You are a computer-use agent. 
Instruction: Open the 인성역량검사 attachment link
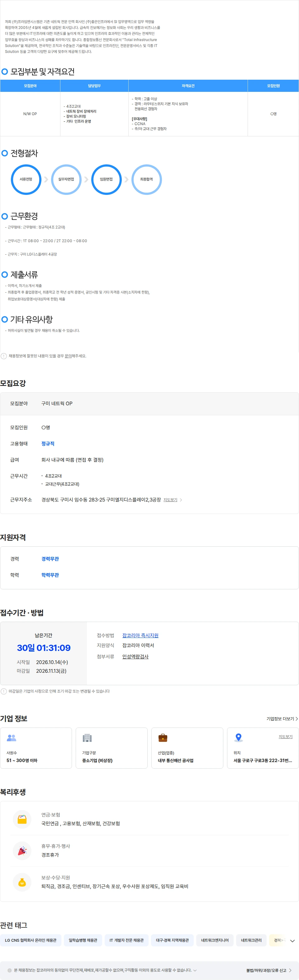pos(135,657)
